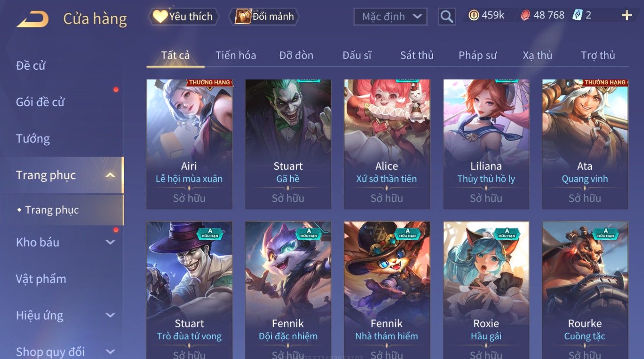Tap the plus icon to add currency
644x359 pixels.
pos(626,15)
